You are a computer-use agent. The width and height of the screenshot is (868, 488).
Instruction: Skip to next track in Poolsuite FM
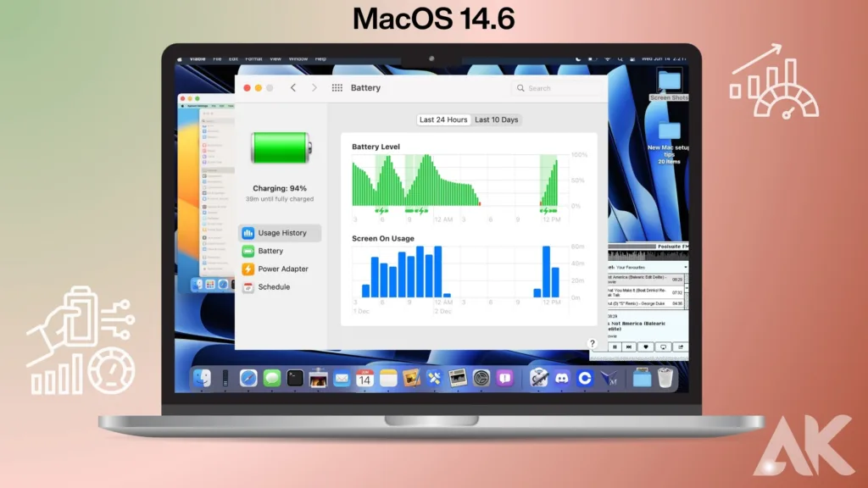[x=629, y=347]
